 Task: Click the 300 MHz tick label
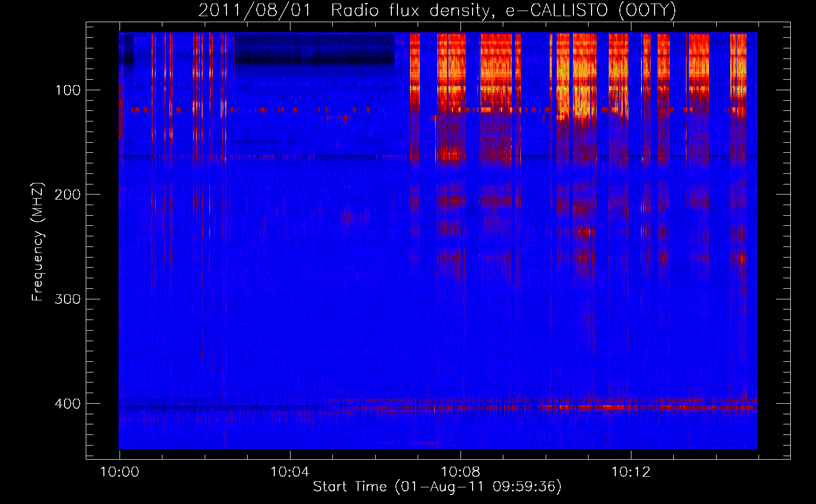(68, 299)
